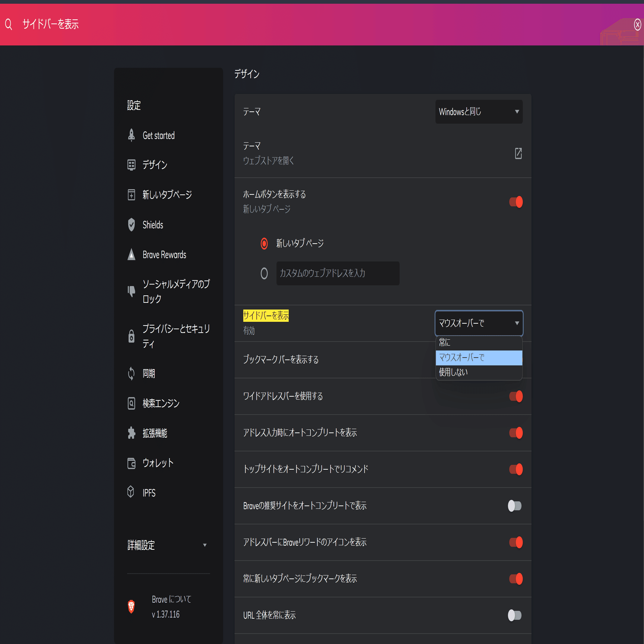Toggle 常に新しいタブページにブックマークを表示 switch
644x644 pixels.
pyautogui.click(x=516, y=579)
